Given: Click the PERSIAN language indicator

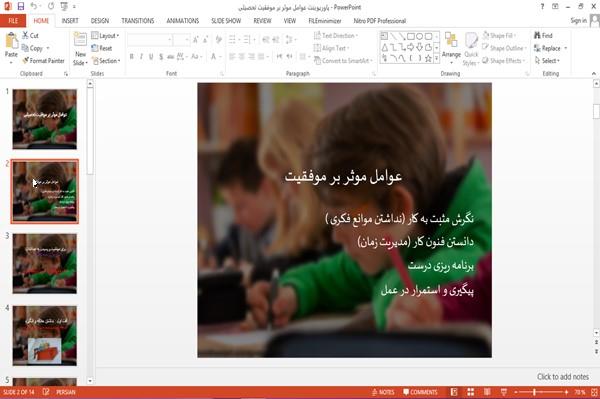Looking at the screenshot, I should [x=65, y=392].
